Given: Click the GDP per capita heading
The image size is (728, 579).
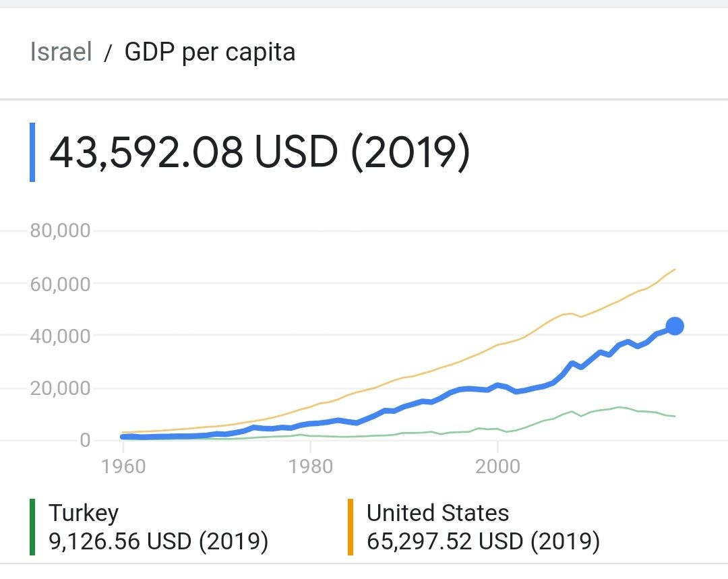Looking at the screenshot, I should click(x=210, y=53).
